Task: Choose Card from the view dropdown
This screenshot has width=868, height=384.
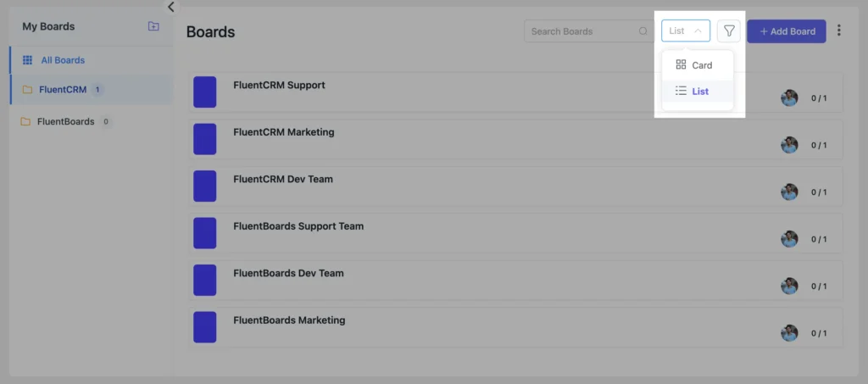Action: pyautogui.click(x=698, y=65)
